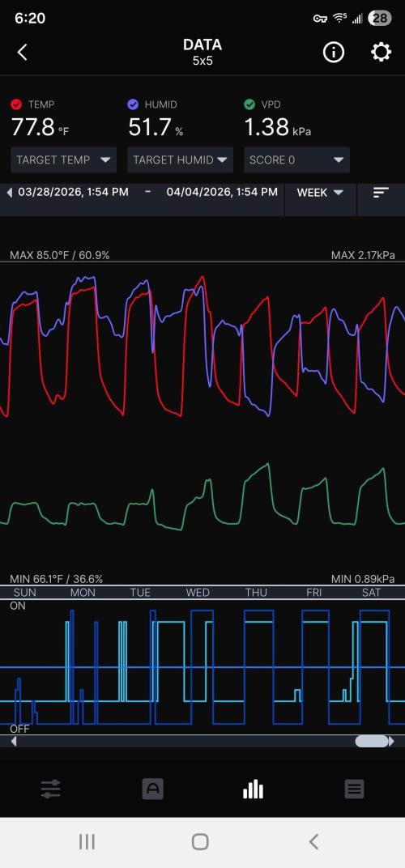Click the left arrow on the chart scrollbar
405x868 pixels.
click(13, 741)
